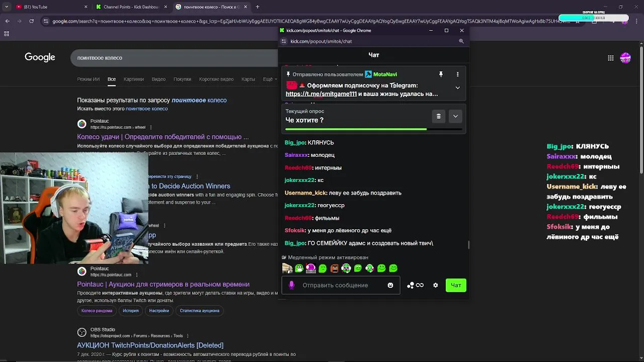Screen dimensions: 644x362
Task: Select the Картинки search tab
Action: click(x=134, y=79)
